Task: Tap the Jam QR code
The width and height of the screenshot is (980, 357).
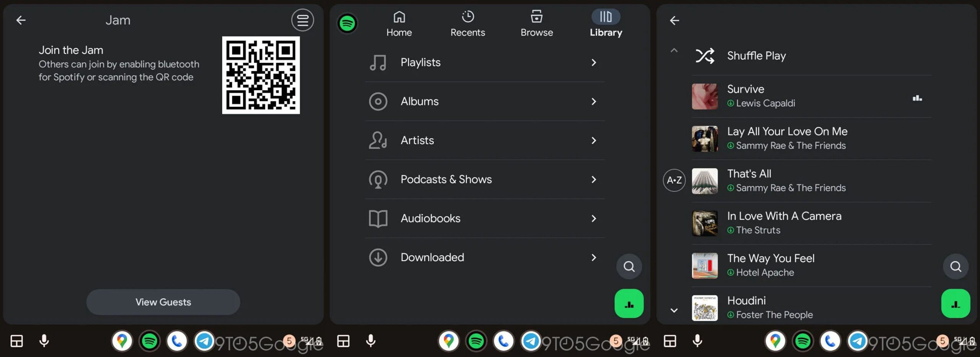Action: 261,75
